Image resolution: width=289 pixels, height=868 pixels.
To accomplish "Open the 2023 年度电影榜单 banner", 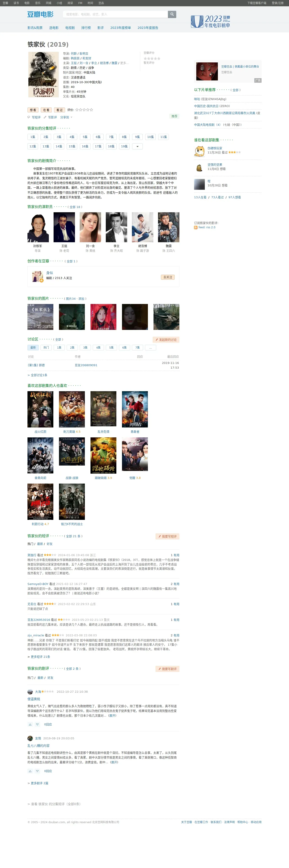I will click(210, 21).
